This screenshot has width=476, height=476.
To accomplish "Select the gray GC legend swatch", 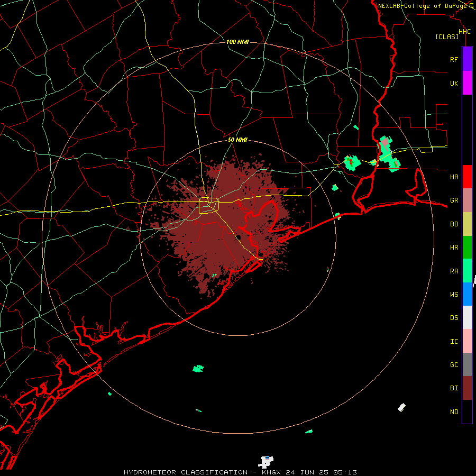I will pyautogui.click(x=467, y=364).
